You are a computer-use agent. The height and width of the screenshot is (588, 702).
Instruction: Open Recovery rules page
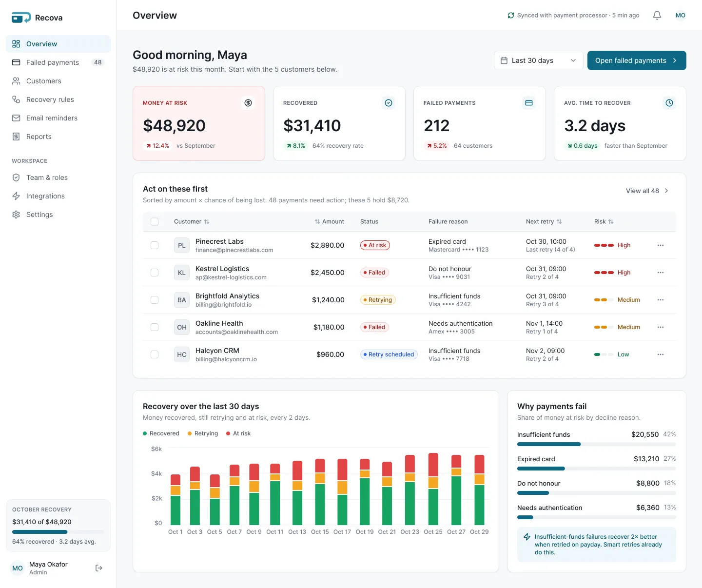pos(58,99)
